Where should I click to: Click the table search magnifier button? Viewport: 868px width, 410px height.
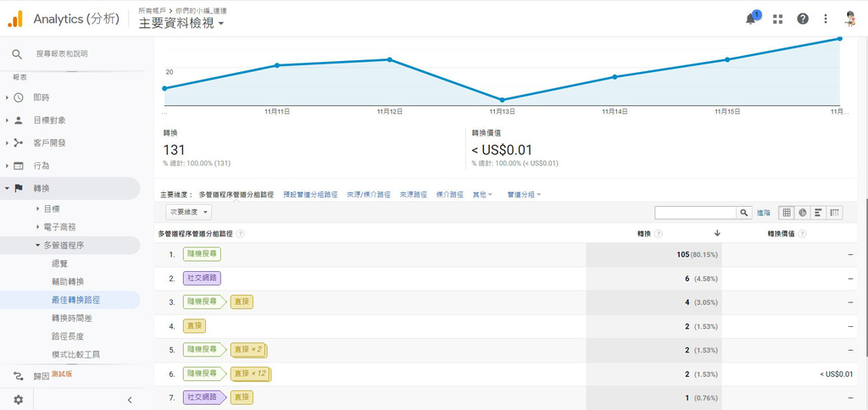(744, 213)
